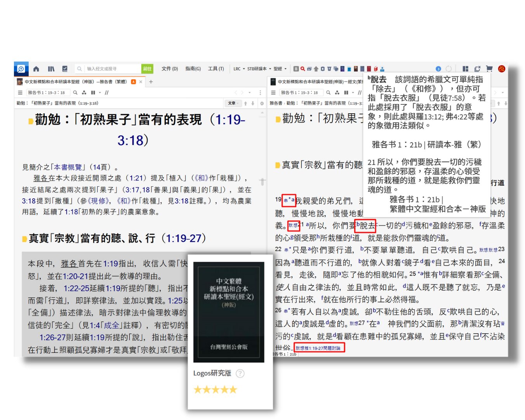This screenshot has width=525, height=420.
Task: Click the left panel locator bar close icon
Action: 262,103
